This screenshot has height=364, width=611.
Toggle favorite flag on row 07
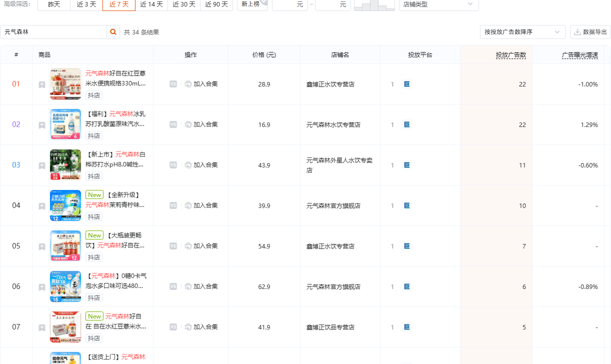pos(42,327)
